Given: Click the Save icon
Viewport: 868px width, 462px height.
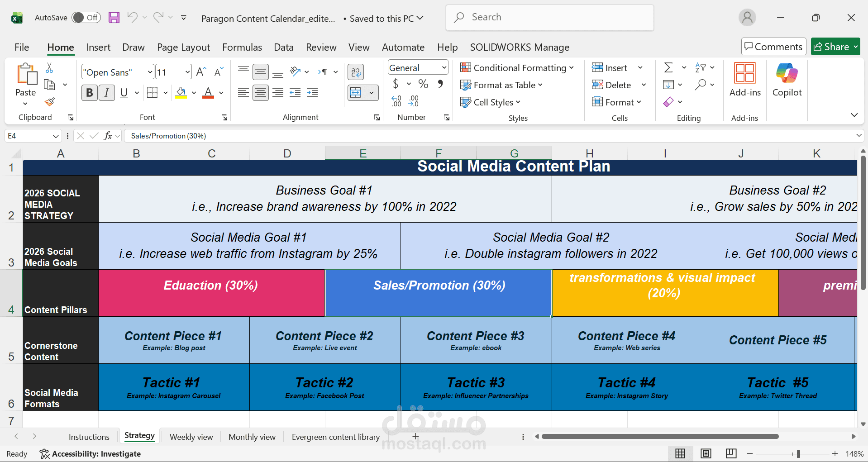Looking at the screenshot, I should pos(114,17).
